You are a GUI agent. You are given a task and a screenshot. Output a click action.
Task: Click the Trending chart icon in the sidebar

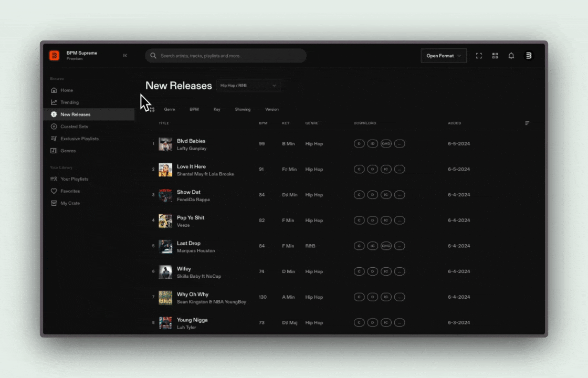point(54,102)
